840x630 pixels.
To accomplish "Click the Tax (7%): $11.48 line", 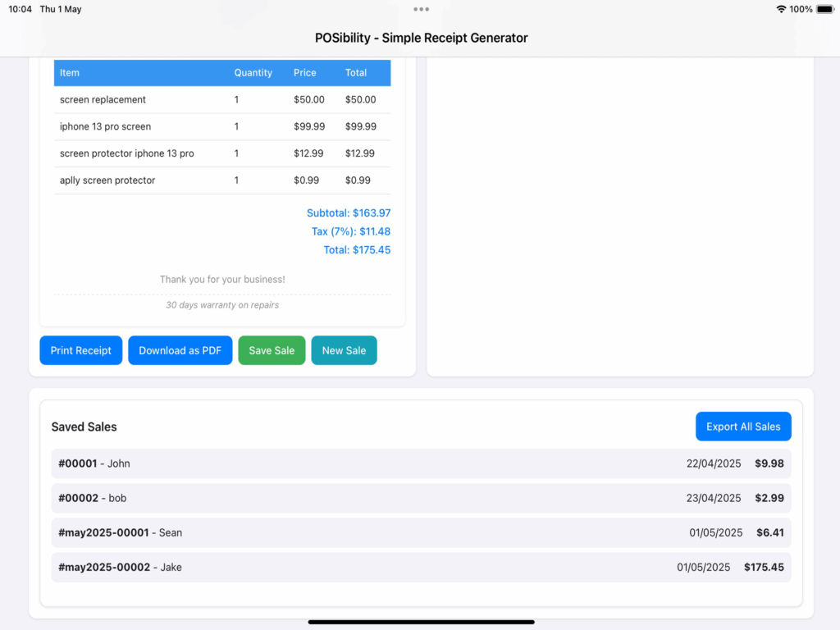I will click(351, 231).
